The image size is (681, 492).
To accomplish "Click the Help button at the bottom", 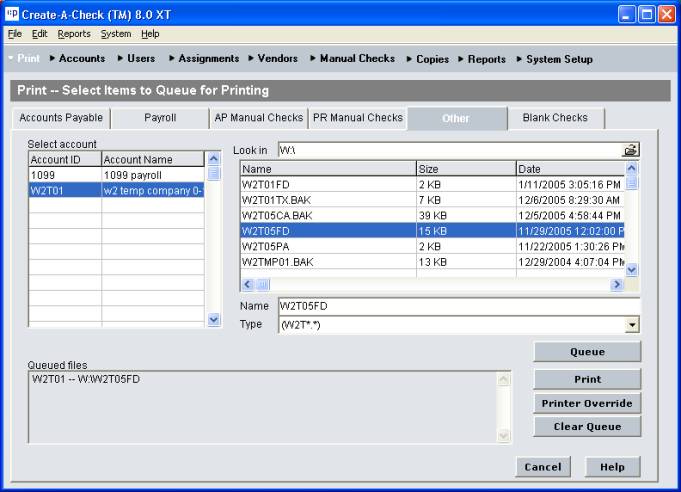I will pos(612,467).
